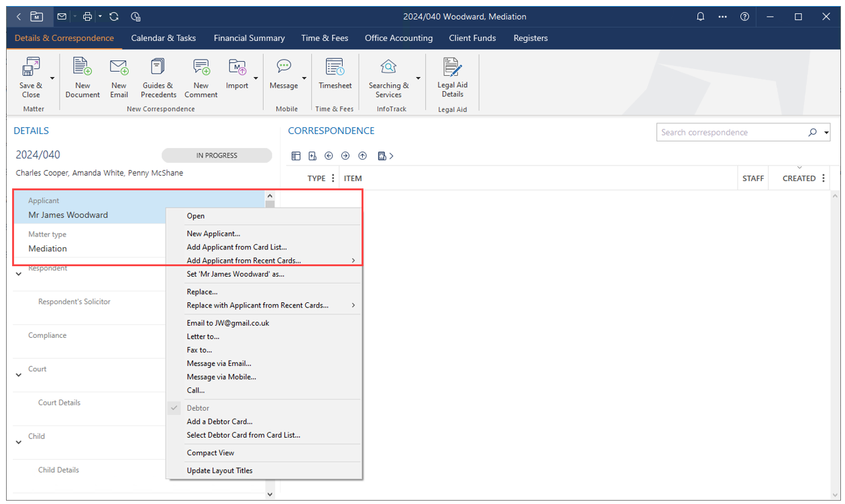
Task: Expand Add Applicant from Recent Cards submenu
Action: pos(268,261)
